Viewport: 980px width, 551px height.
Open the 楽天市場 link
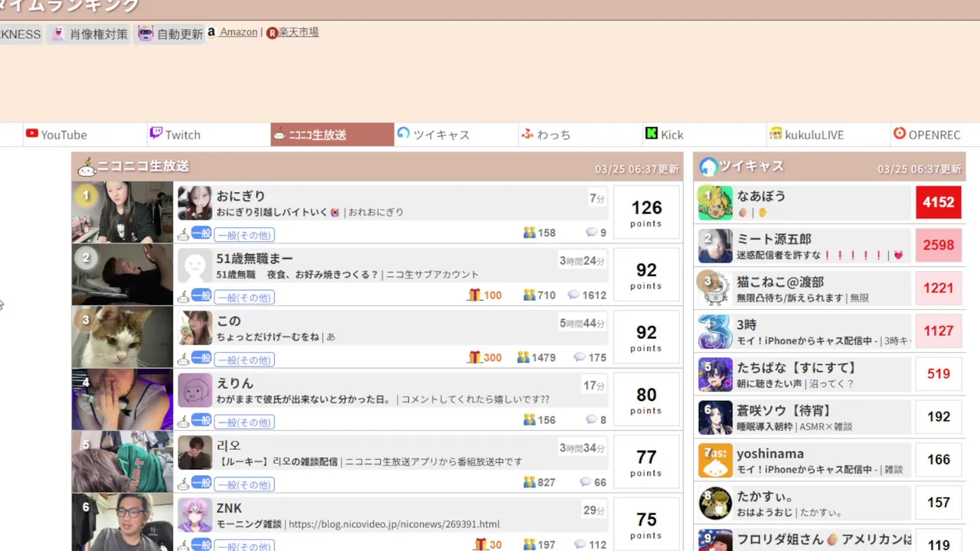(299, 32)
